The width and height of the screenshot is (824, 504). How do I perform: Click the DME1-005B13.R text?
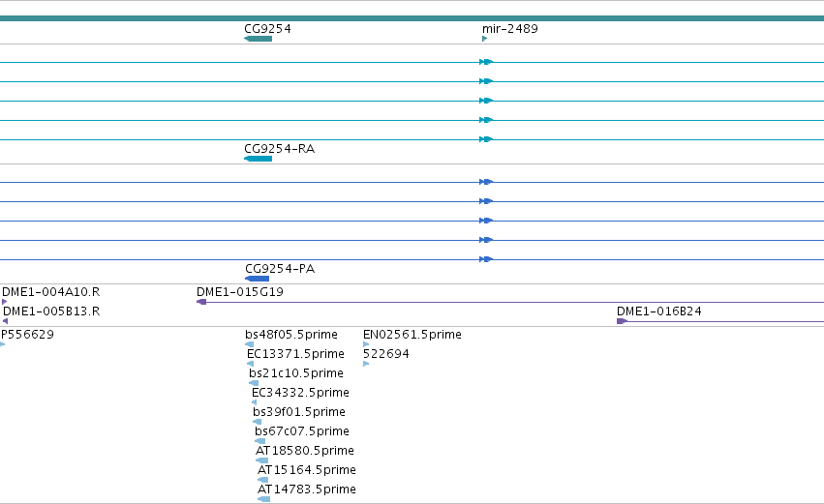[x=51, y=311]
